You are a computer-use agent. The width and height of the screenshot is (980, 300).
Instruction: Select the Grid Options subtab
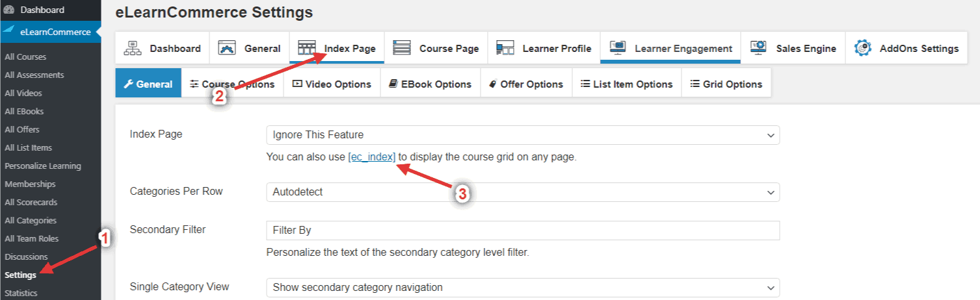click(726, 84)
